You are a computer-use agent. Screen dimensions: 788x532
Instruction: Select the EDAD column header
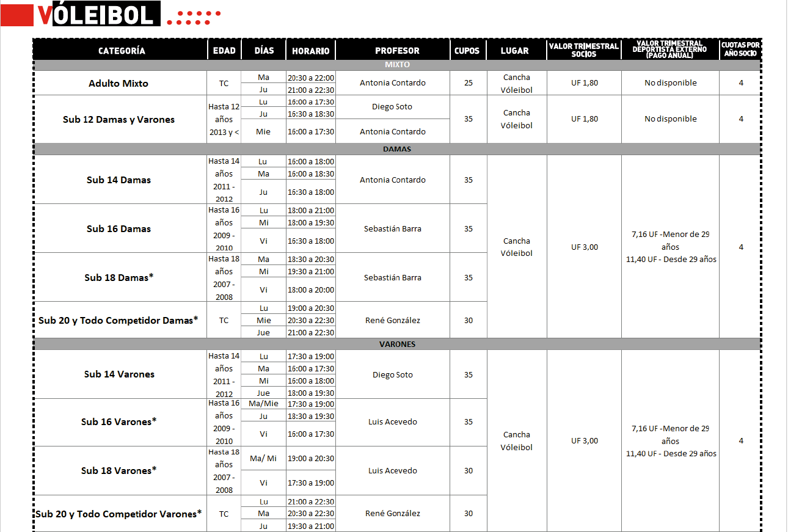[x=224, y=51]
